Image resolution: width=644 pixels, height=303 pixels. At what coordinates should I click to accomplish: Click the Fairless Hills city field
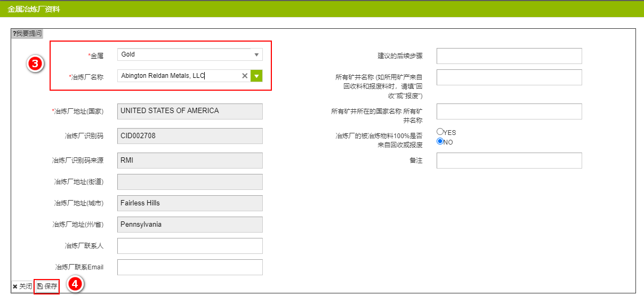tap(190, 203)
